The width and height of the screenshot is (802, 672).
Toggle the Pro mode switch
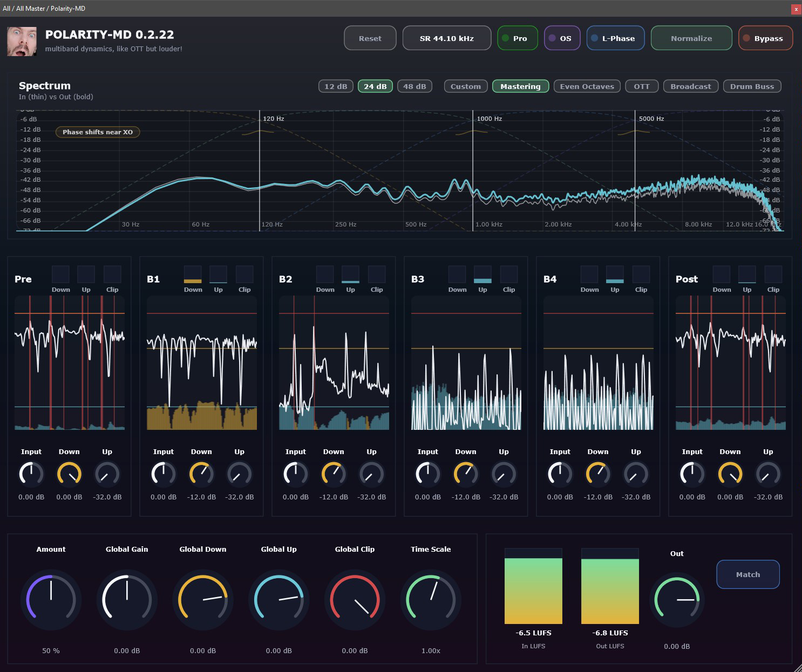(518, 38)
